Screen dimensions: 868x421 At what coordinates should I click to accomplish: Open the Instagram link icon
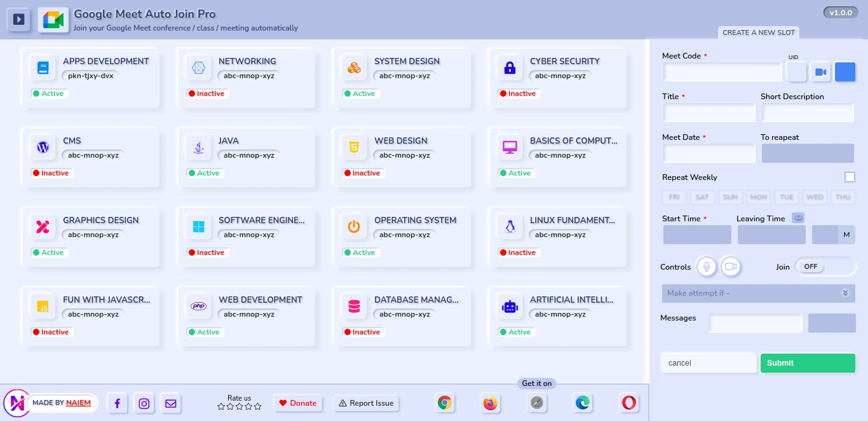(144, 403)
